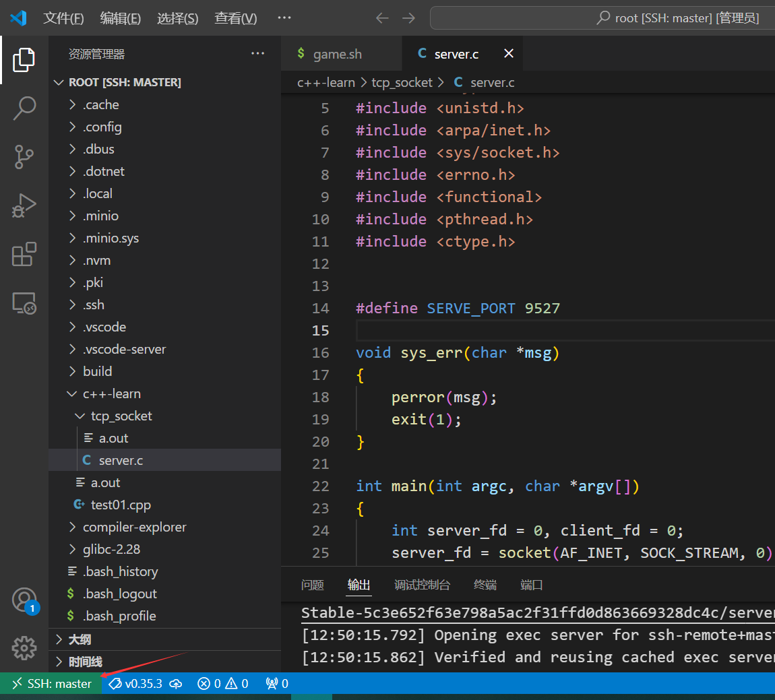
Task: Expand the .minio.sys folder
Action: (x=164, y=238)
